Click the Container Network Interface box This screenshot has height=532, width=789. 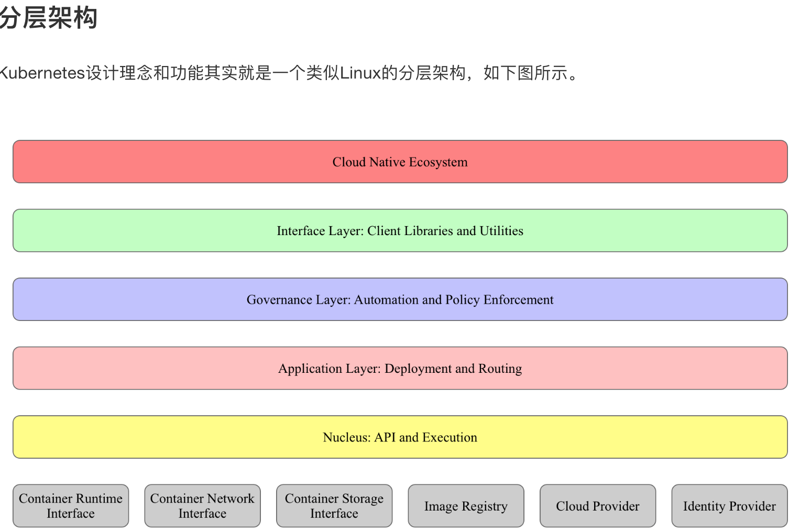click(x=203, y=506)
